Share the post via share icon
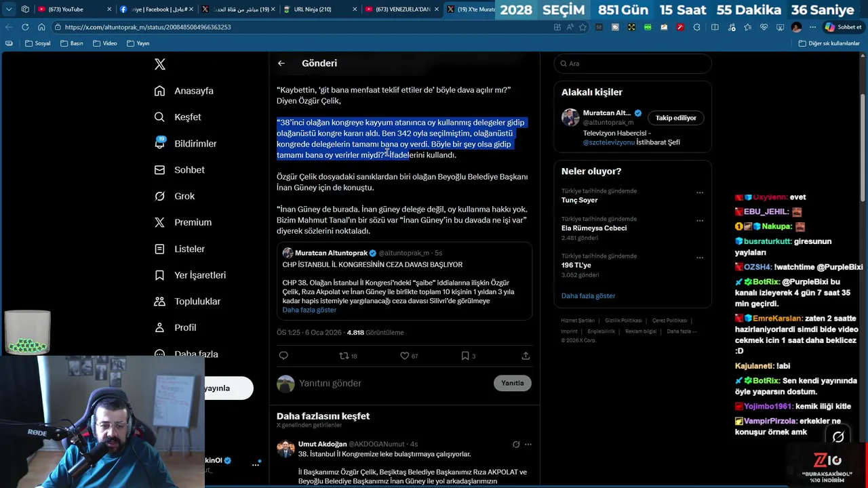 pyautogui.click(x=526, y=356)
